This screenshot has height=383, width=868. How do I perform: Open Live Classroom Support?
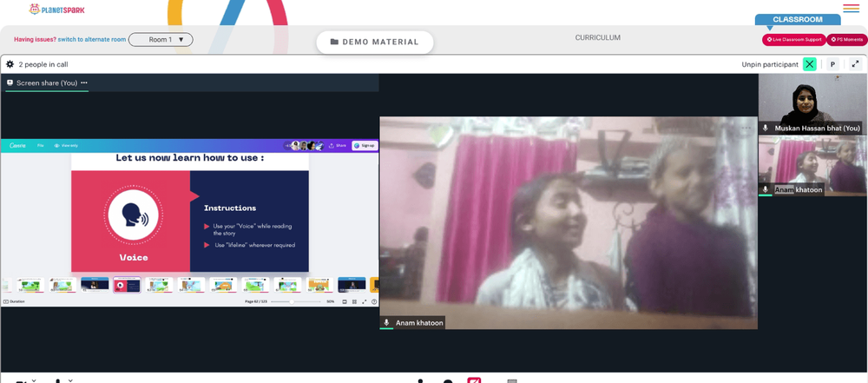click(x=794, y=40)
